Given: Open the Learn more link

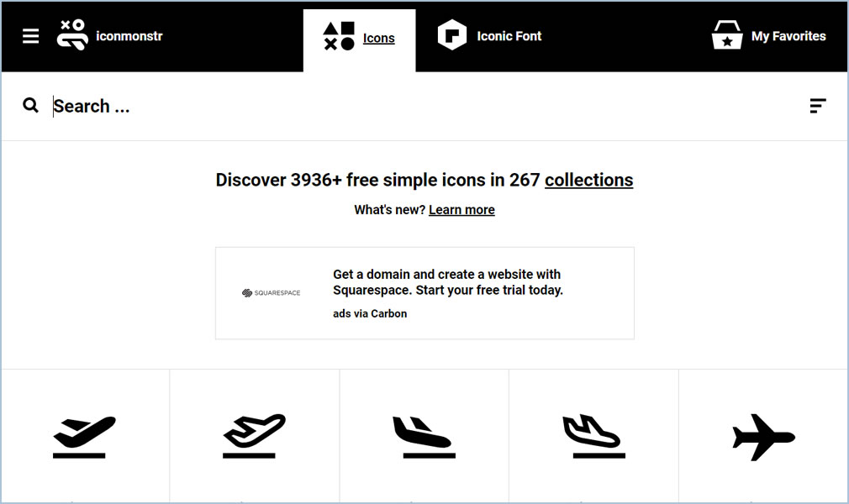Looking at the screenshot, I should pos(461,209).
